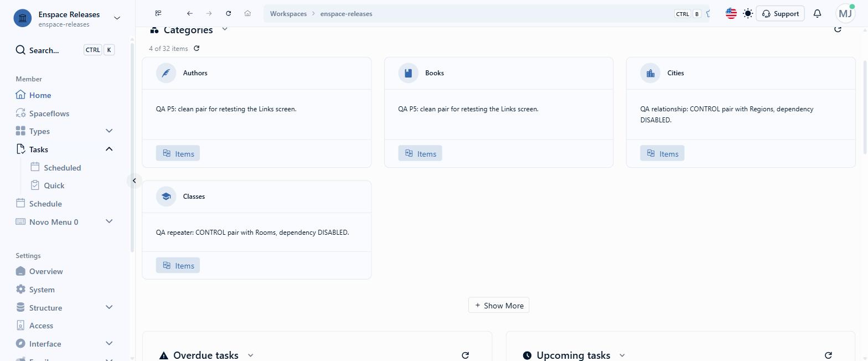The image size is (868, 361).
Task: Refresh the Categories widget at the top right
Action: coord(838,29)
